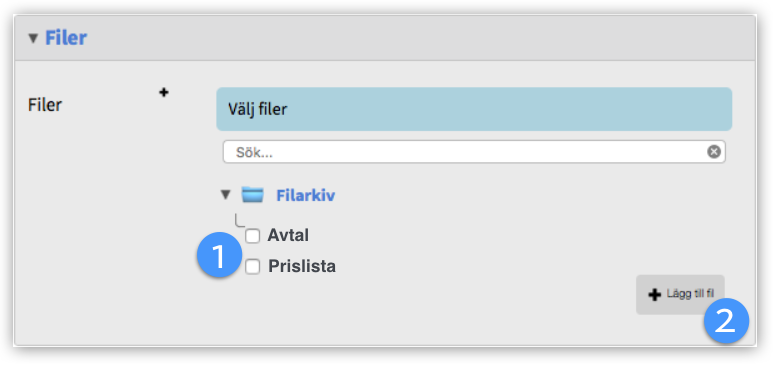Enable the Prislista checkbox
Viewport: 777px width, 367px height.
pos(252,267)
